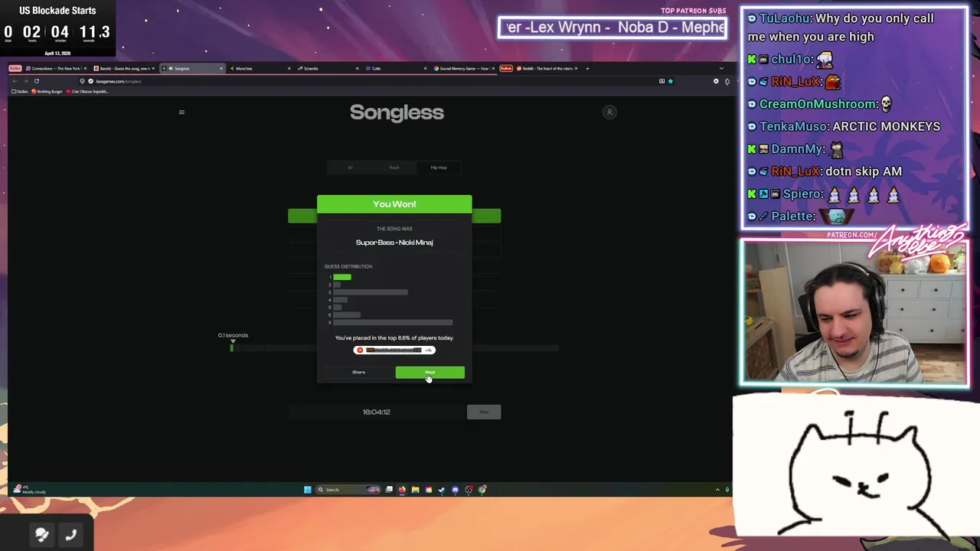Viewport: 980px width, 551px height.
Task: Switch to the More/less browser tab
Action: click(260, 68)
